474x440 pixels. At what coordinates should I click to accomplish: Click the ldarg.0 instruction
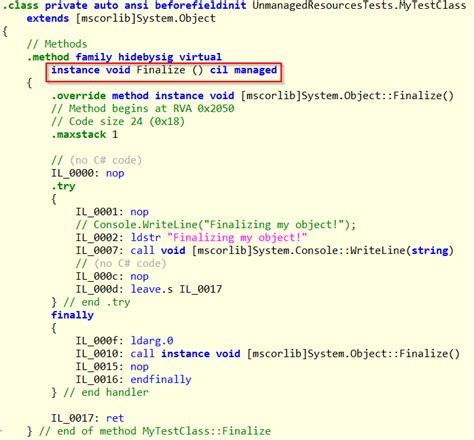152,341
